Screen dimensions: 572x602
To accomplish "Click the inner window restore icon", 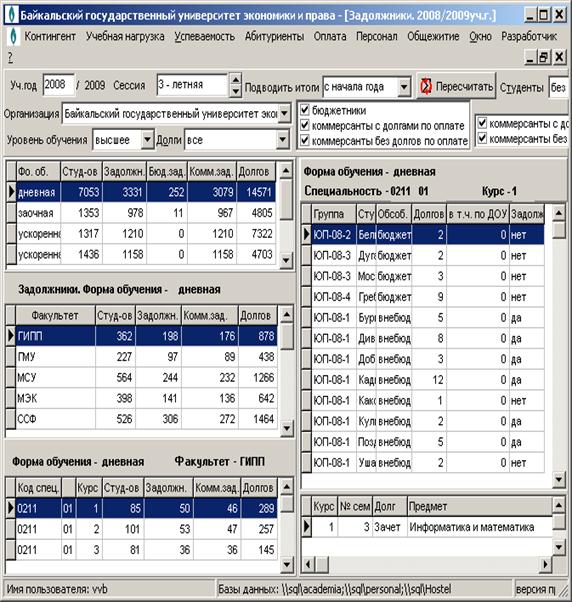I will point(544,57).
